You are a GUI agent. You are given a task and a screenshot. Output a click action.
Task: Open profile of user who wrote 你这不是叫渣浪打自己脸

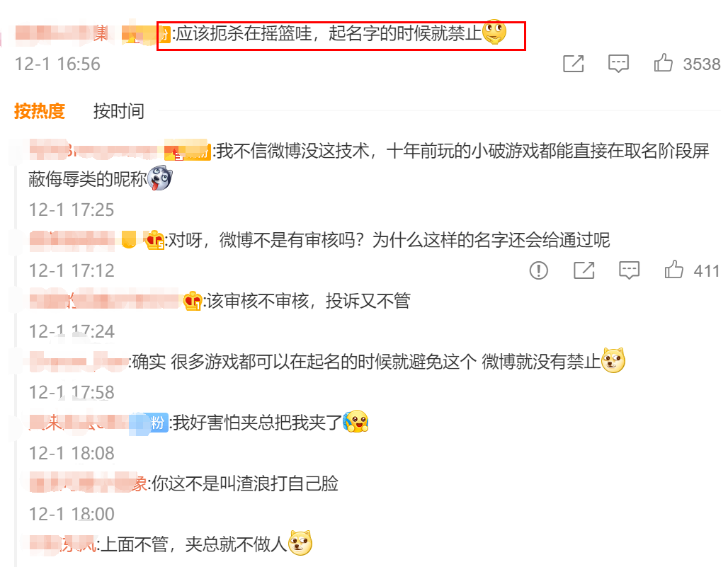click(89, 483)
